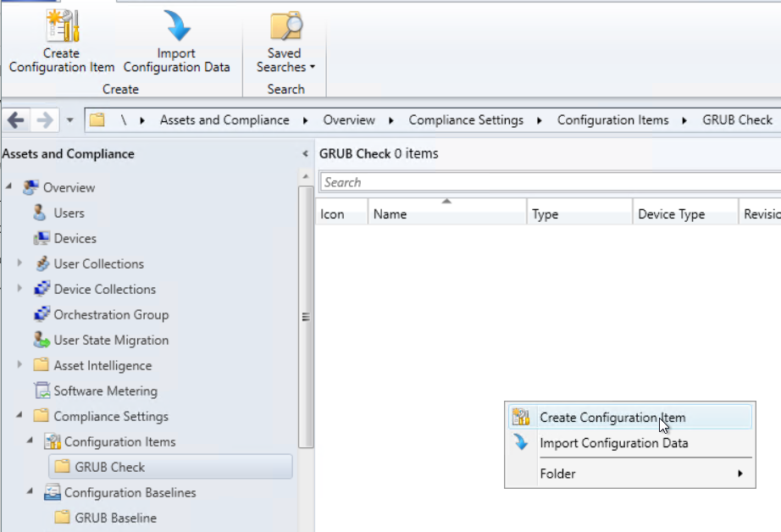Collapse the Compliance Settings folder
Screen dimensions: 781x532
coord(20,416)
